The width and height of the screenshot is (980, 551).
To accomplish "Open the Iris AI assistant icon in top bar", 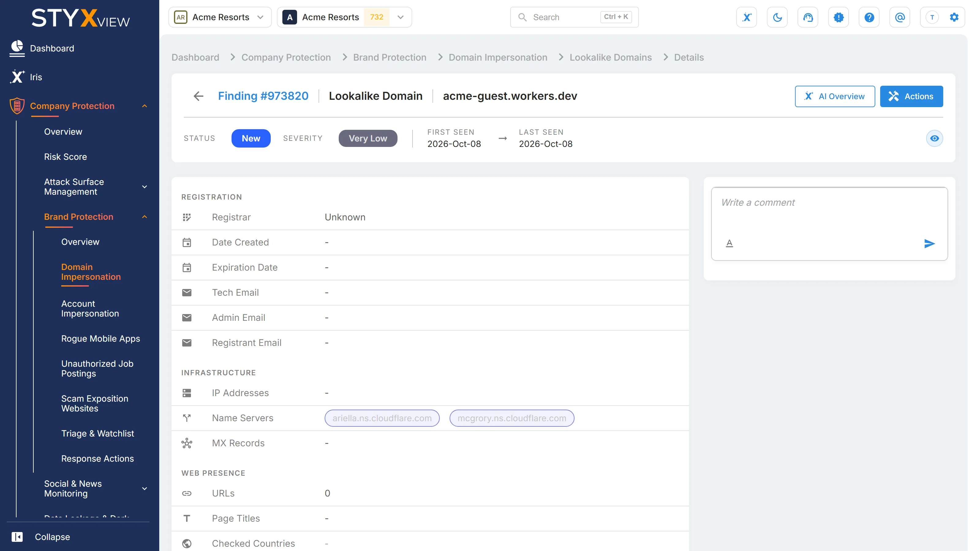I will click(x=746, y=17).
